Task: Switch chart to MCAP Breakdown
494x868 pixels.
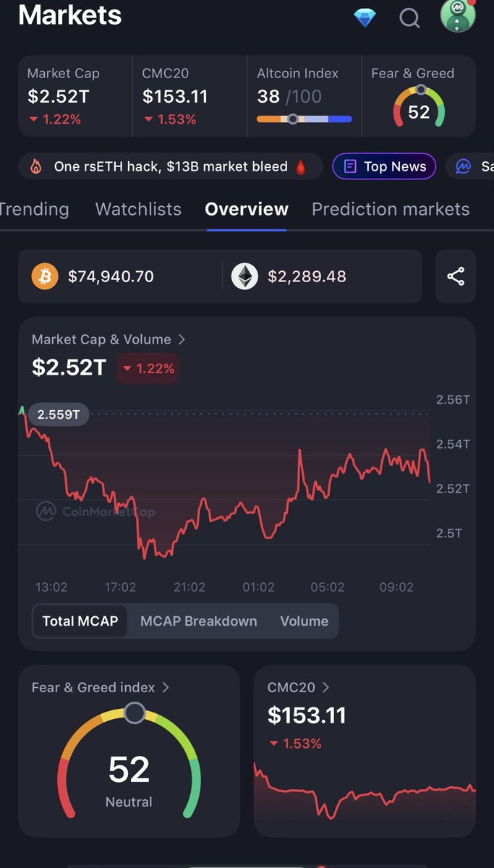Action: click(x=198, y=621)
